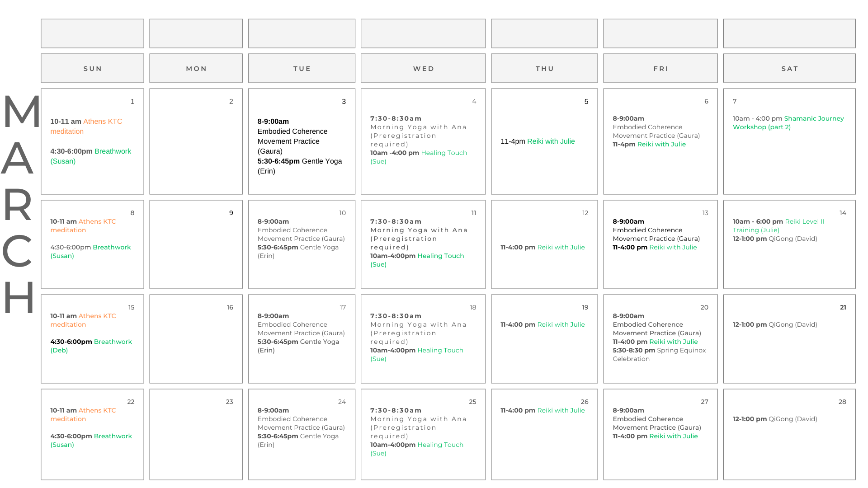The image size is (868, 488).
Task: Click Breathwork (Deb) on March 15
Action: click(x=113, y=342)
